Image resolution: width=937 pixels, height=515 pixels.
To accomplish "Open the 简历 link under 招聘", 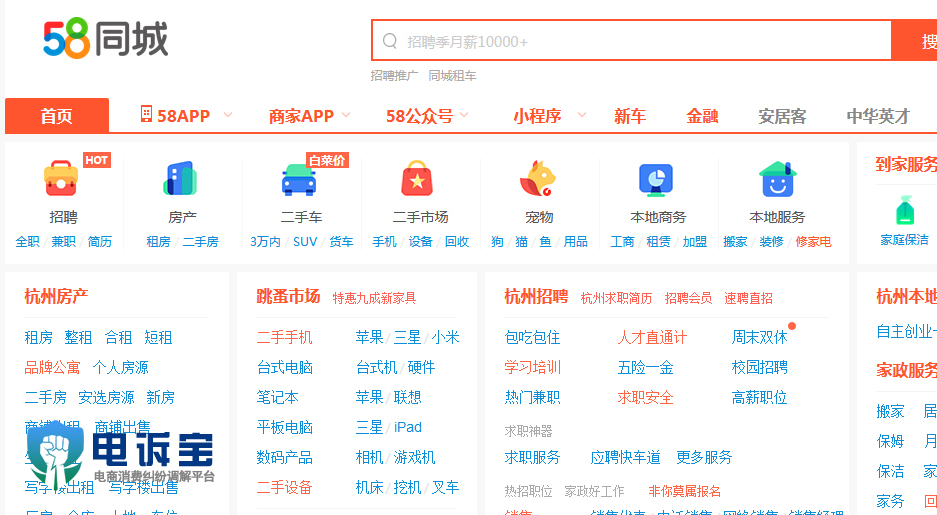I will (100, 241).
